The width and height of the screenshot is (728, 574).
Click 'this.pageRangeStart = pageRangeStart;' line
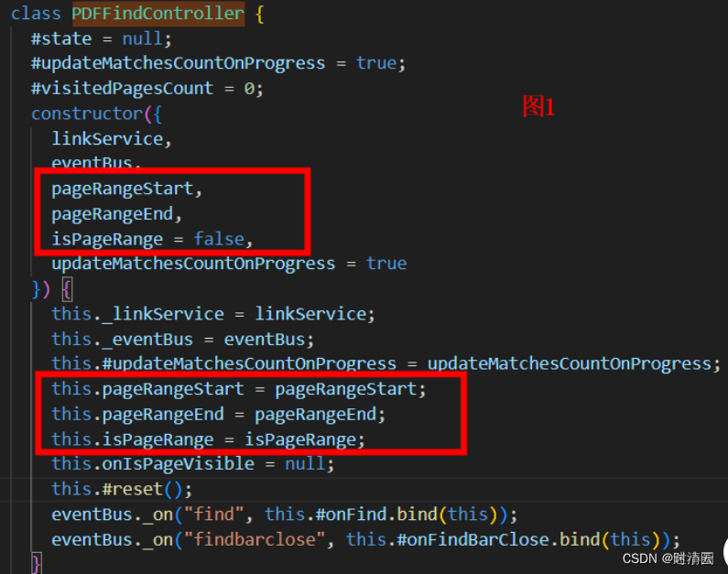tap(239, 389)
